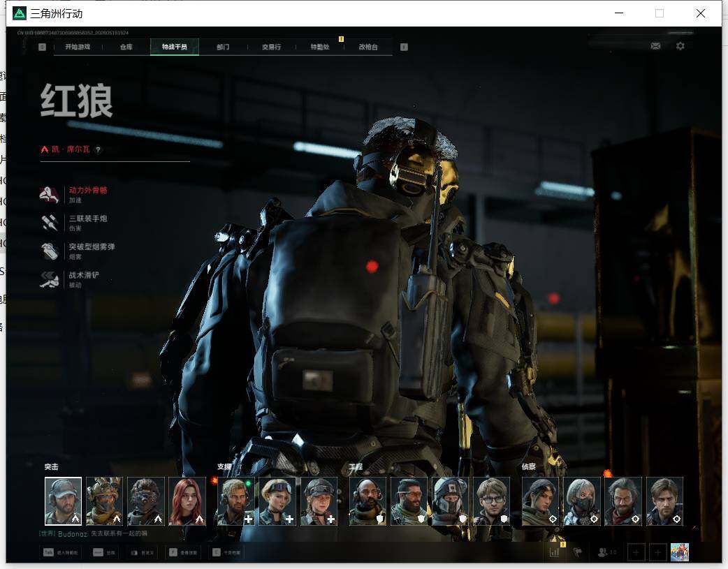
Task: Open the settings gear icon
Action: (680, 46)
